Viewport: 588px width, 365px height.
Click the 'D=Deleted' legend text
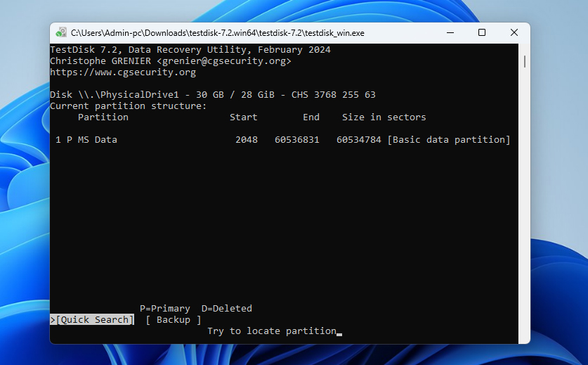tap(227, 309)
